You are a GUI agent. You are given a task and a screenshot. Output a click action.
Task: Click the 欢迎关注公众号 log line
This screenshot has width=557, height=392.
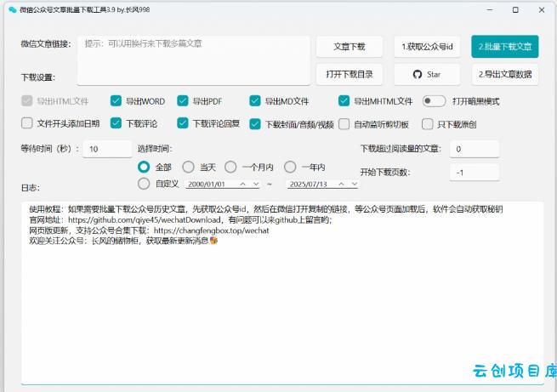(x=123, y=241)
